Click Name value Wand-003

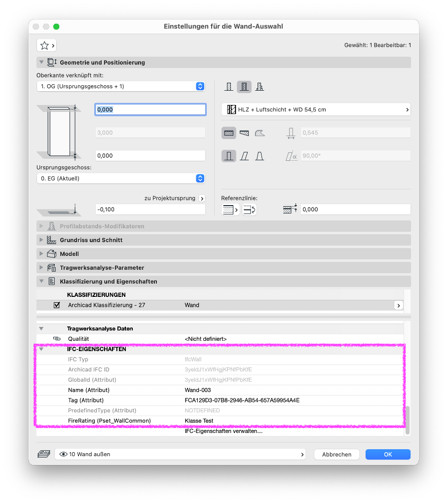198,390
